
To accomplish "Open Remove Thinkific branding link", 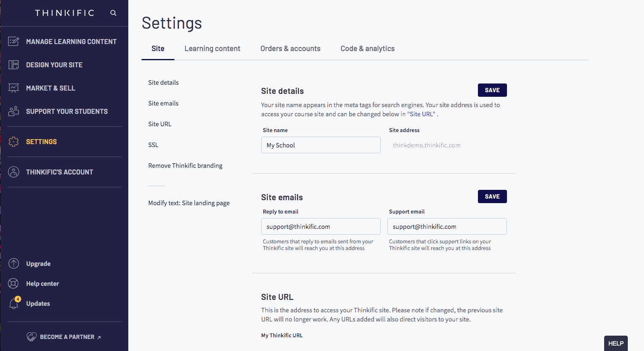I will click(x=185, y=165).
